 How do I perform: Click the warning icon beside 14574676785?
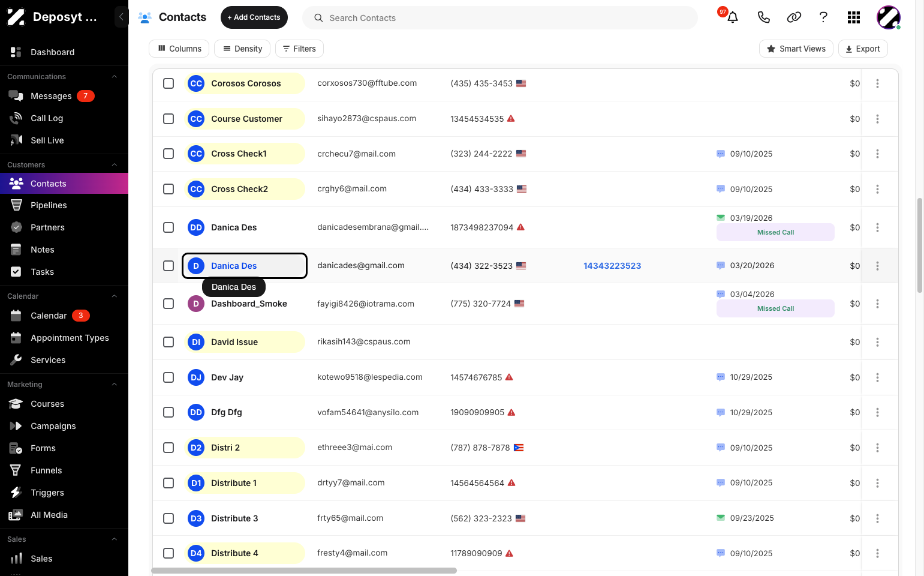(x=509, y=377)
